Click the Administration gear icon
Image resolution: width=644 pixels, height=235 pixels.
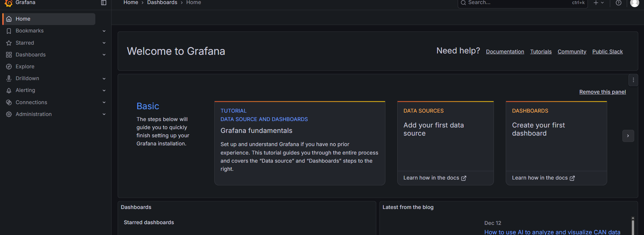[9, 114]
